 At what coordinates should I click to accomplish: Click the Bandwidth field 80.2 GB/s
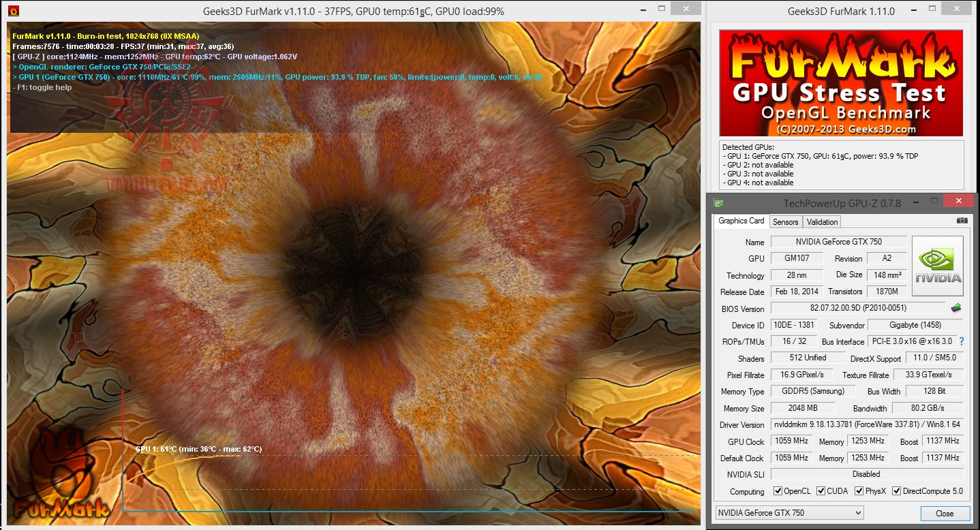tap(928, 408)
